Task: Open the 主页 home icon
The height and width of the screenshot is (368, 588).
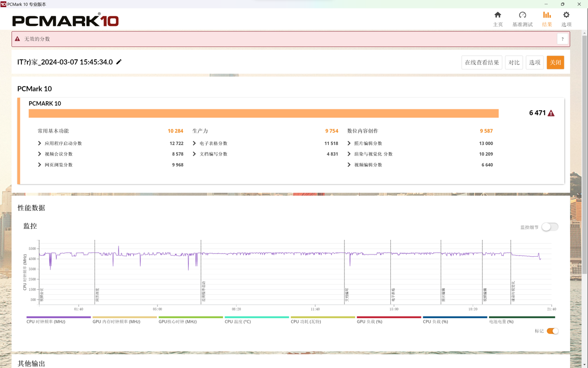Action: [498, 15]
